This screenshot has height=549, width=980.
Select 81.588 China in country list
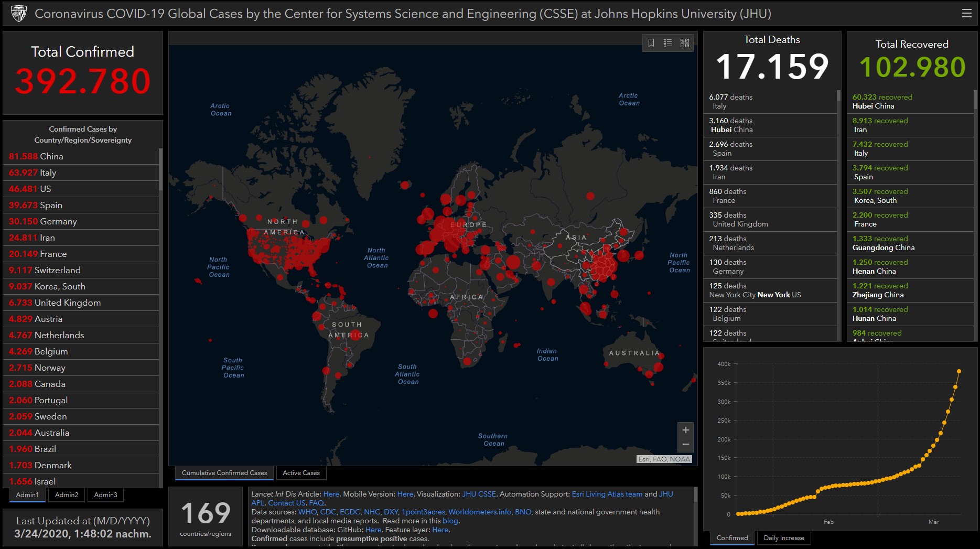click(x=81, y=156)
